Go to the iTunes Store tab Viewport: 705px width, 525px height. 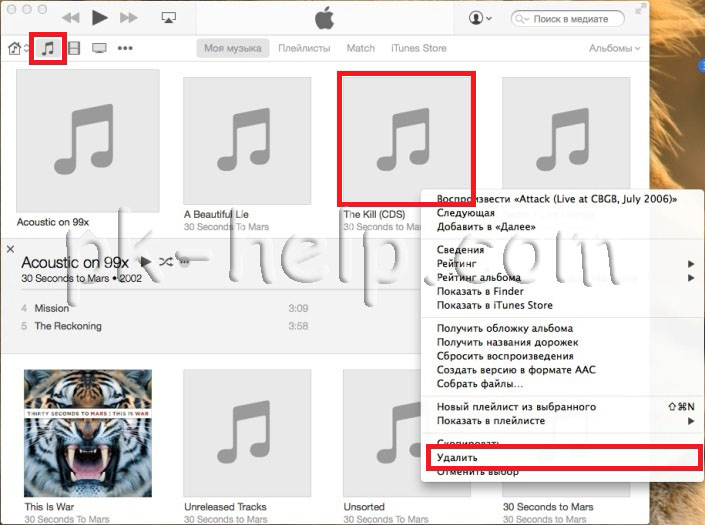[419, 48]
